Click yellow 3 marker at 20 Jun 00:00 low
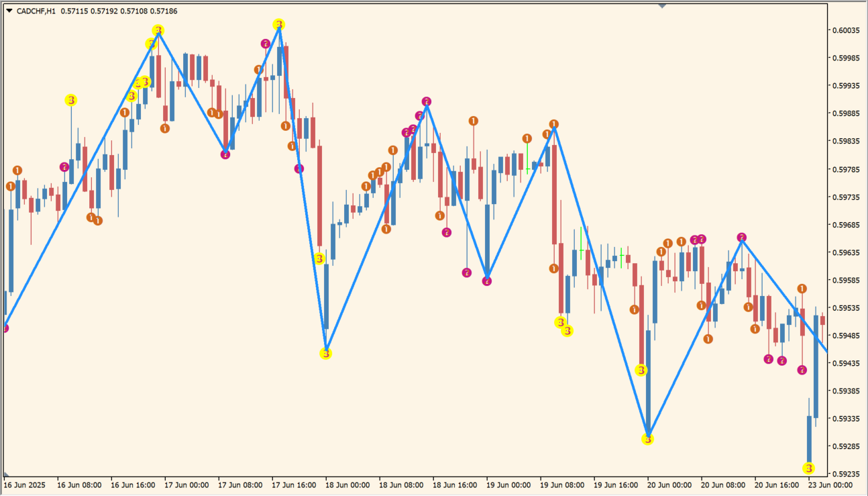The image size is (868, 496). [x=647, y=439]
